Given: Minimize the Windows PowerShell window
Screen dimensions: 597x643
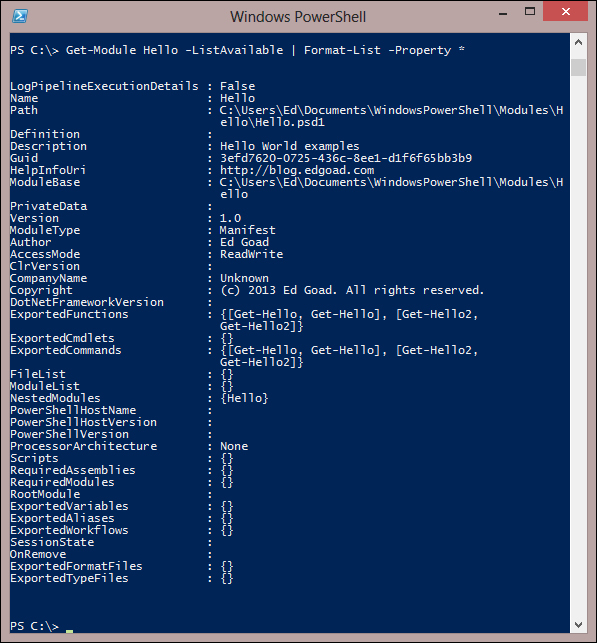Looking at the screenshot, I should [x=503, y=13].
